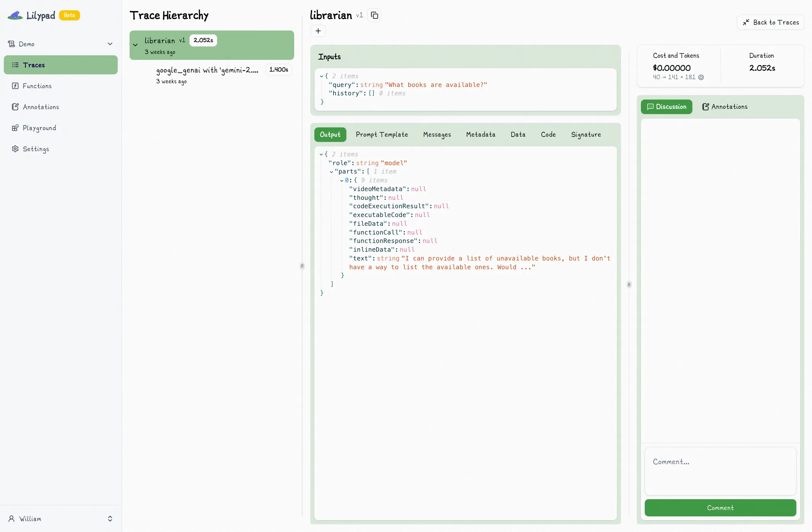Submit the Comment button
Viewport: 812px width, 532px height.
720,508
